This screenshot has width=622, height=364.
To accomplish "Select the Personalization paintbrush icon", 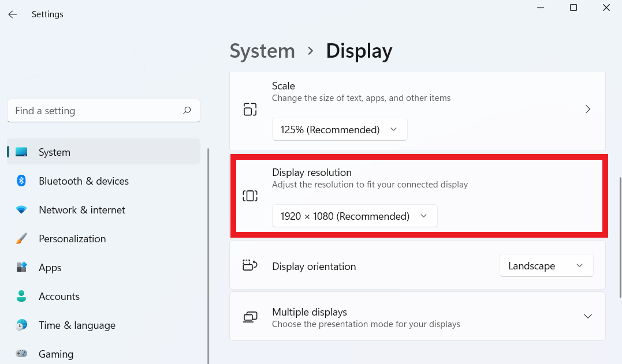I will 21,238.
